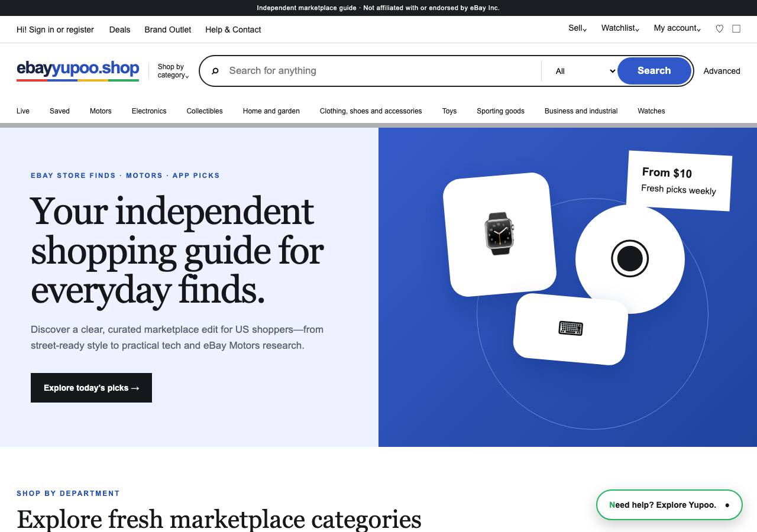Focus the Search for anything field
This screenshot has height=532, width=757.
381,71
